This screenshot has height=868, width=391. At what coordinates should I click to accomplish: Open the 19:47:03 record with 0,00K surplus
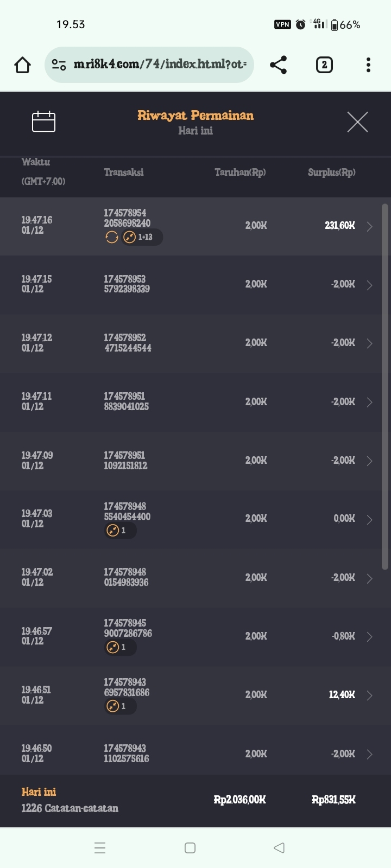(x=369, y=520)
